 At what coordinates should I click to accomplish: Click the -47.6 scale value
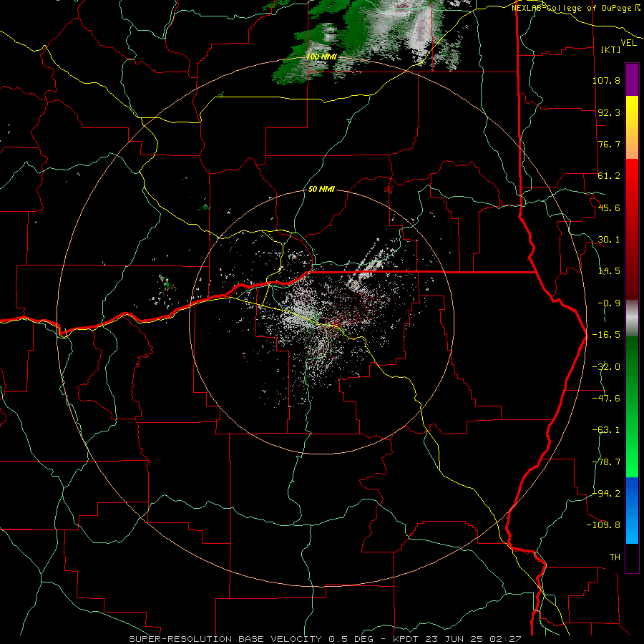tap(606, 399)
